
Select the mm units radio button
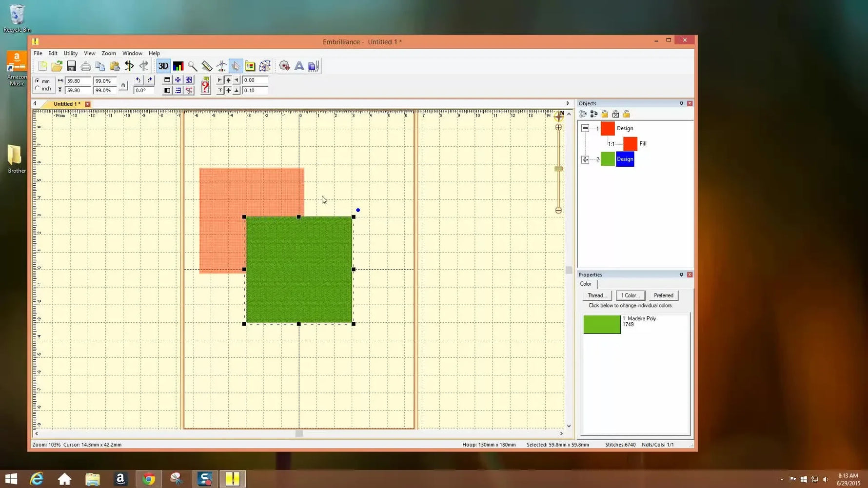37,81
